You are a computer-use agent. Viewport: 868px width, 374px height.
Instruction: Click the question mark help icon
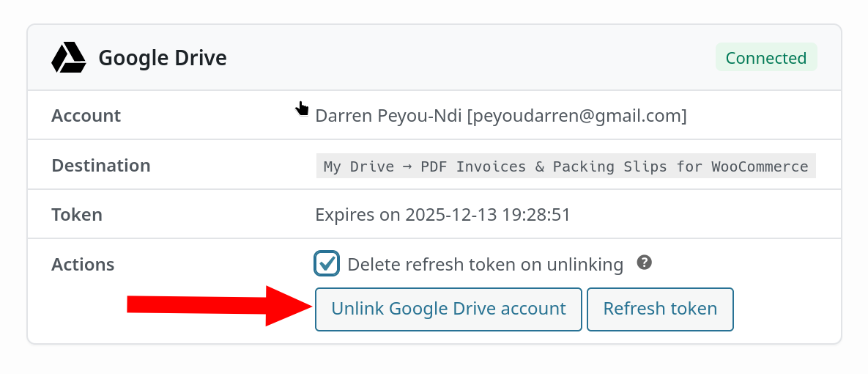point(645,263)
